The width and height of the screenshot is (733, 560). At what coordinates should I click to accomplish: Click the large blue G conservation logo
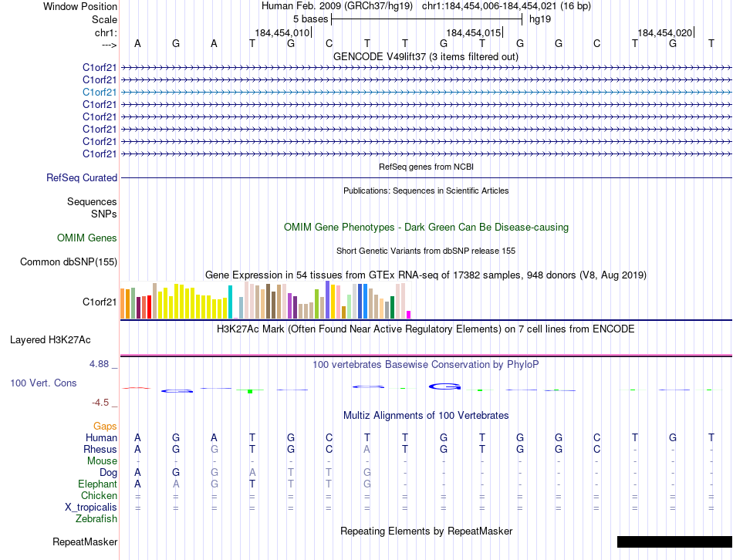[444, 386]
